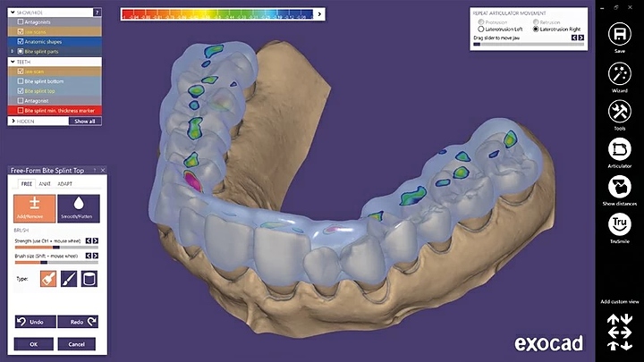
Task: Switch to the ANAT tab
Action: tap(45, 184)
